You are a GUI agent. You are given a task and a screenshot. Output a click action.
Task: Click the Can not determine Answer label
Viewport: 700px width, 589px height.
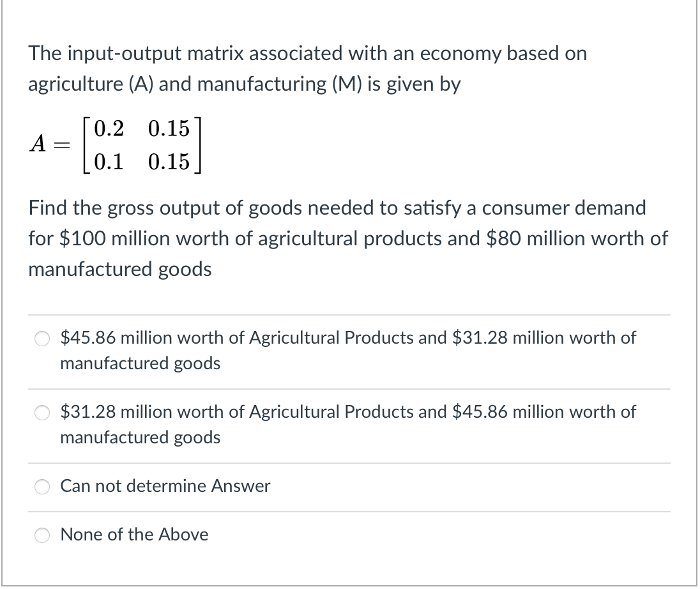click(165, 486)
